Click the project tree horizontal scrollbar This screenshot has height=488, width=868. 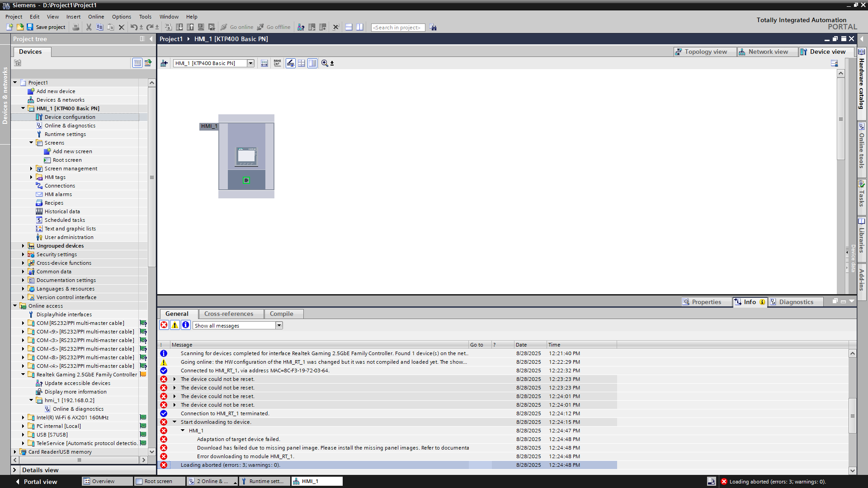coord(79,460)
